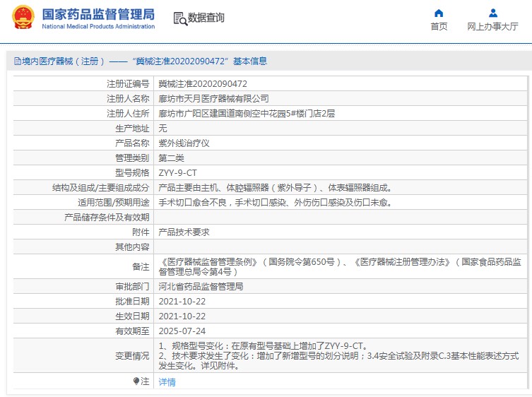Click the 其他内容 label
This screenshot has width=532, height=397.
(x=132, y=247)
